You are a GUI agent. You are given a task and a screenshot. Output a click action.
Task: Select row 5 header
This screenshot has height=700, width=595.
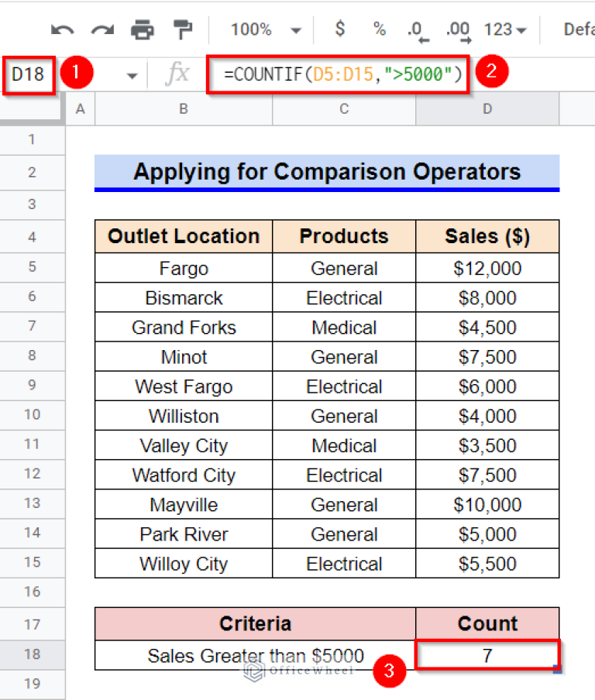pos(32,268)
